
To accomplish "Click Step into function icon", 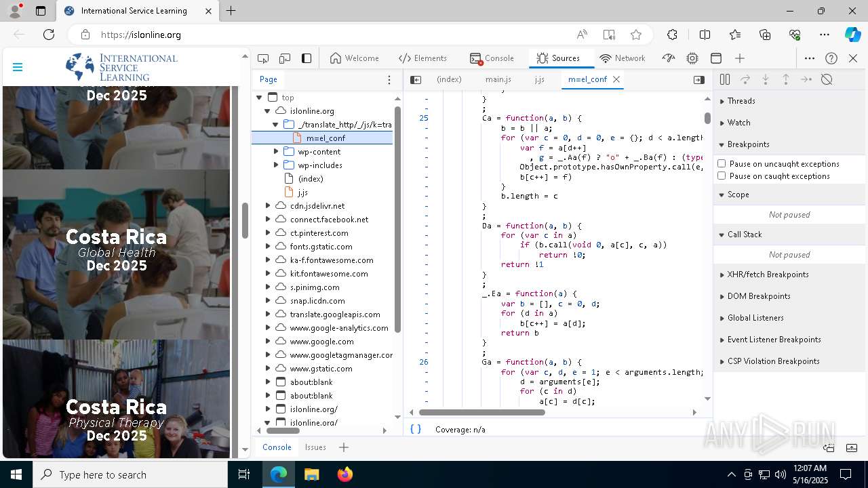I will click(766, 79).
